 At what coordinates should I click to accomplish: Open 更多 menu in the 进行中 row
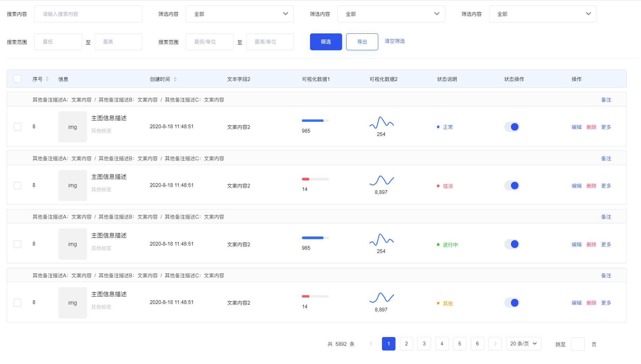pyautogui.click(x=606, y=245)
